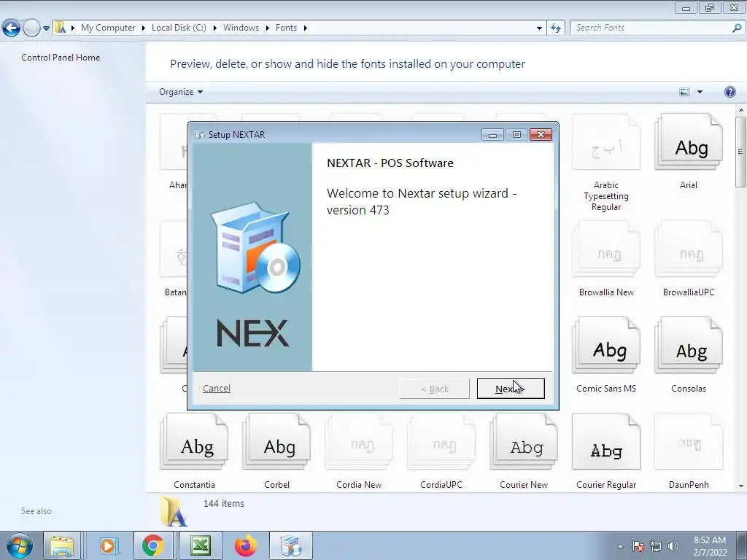747x560 pixels.
Task: Open address bar history dropdown
Action: 539,28
